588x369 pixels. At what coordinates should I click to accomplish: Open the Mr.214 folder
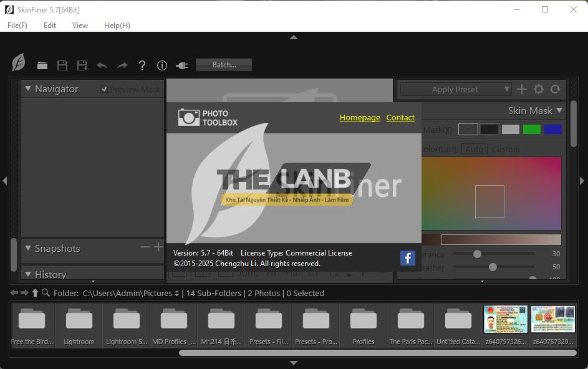click(221, 325)
